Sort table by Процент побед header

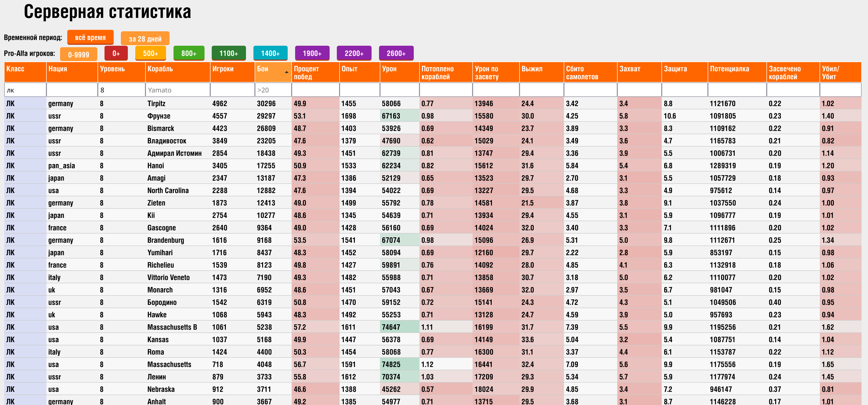tap(306, 73)
